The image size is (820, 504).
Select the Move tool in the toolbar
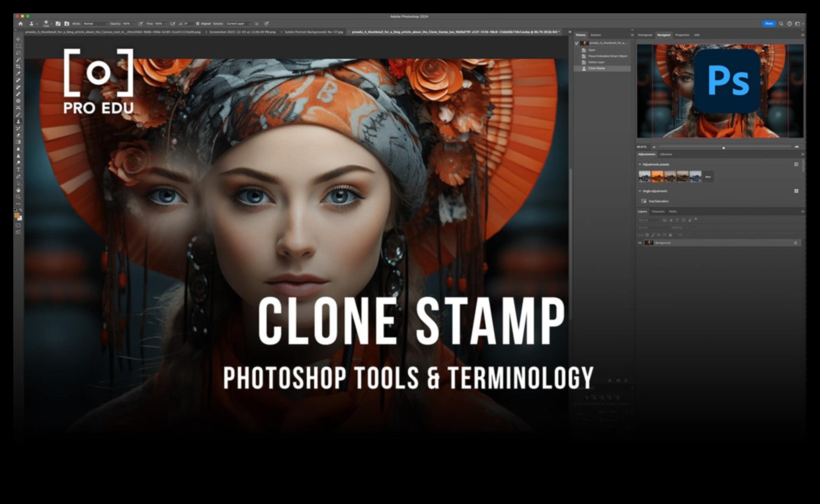pyautogui.click(x=19, y=40)
